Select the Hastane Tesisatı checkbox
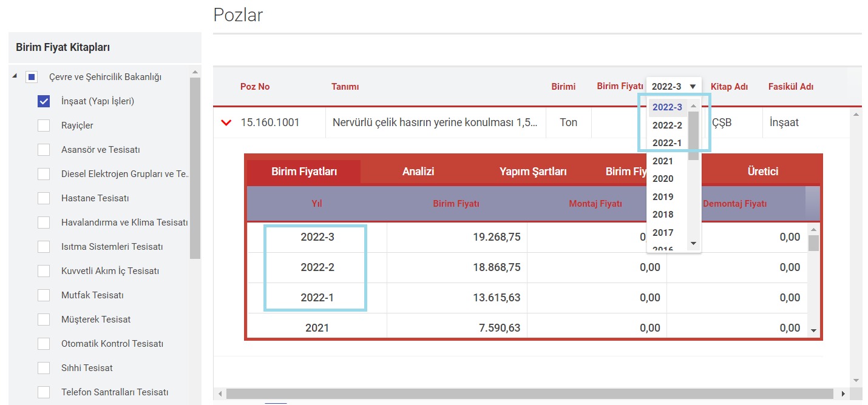Screen dimensions: 868x405 [44, 198]
